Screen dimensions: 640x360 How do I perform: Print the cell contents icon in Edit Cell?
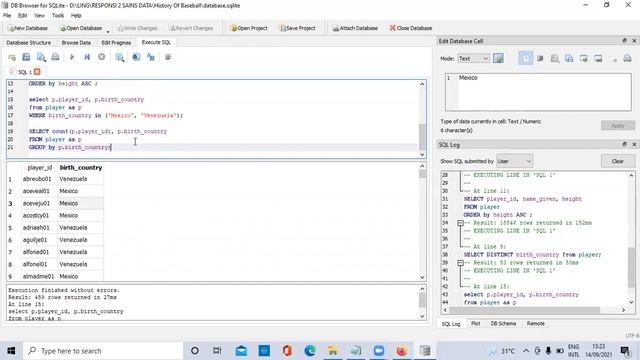pos(628,58)
